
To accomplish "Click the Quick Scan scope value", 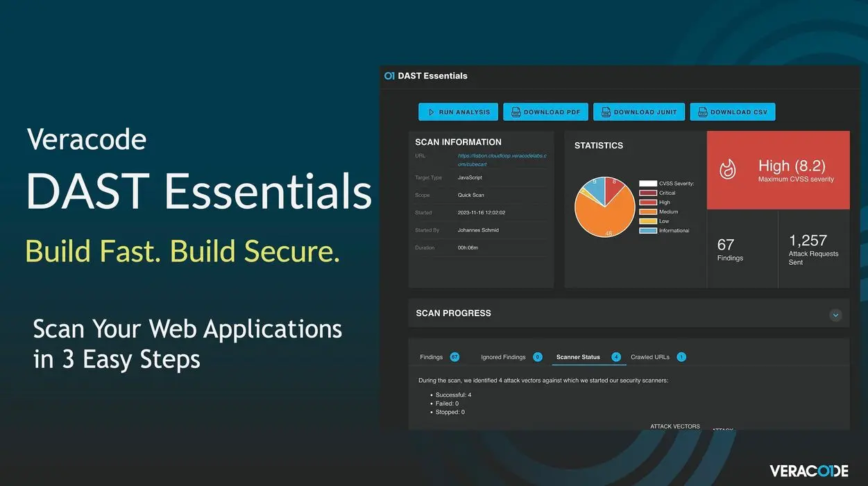I will pos(472,195).
